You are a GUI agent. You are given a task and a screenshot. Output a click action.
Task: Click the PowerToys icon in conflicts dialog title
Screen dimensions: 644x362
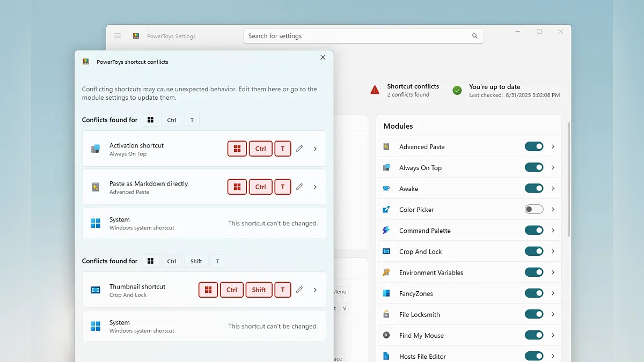pyautogui.click(x=86, y=62)
